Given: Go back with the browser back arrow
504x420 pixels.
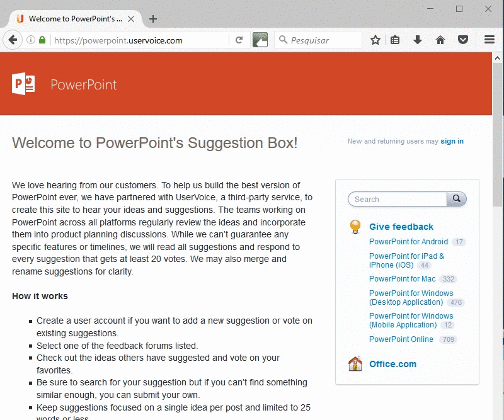Looking at the screenshot, I should pyautogui.click(x=13, y=40).
